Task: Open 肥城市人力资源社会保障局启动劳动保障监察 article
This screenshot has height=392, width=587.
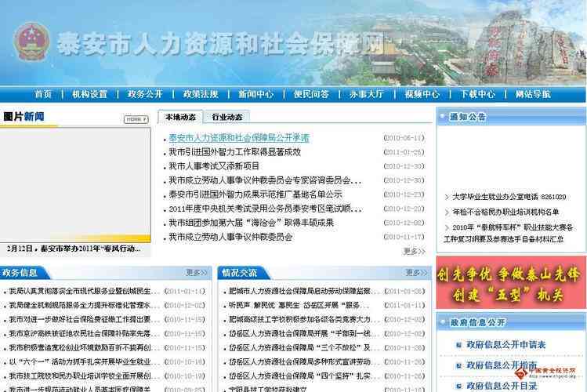Action: 304,292
